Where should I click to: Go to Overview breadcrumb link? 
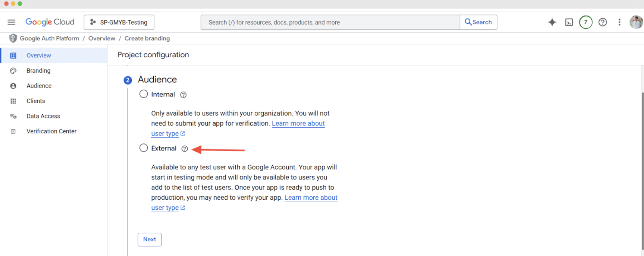(102, 38)
